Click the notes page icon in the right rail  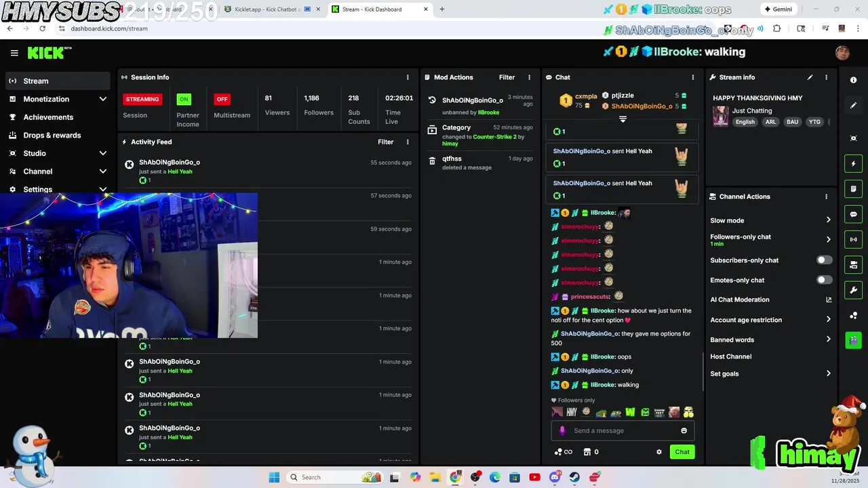tap(854, 188)
